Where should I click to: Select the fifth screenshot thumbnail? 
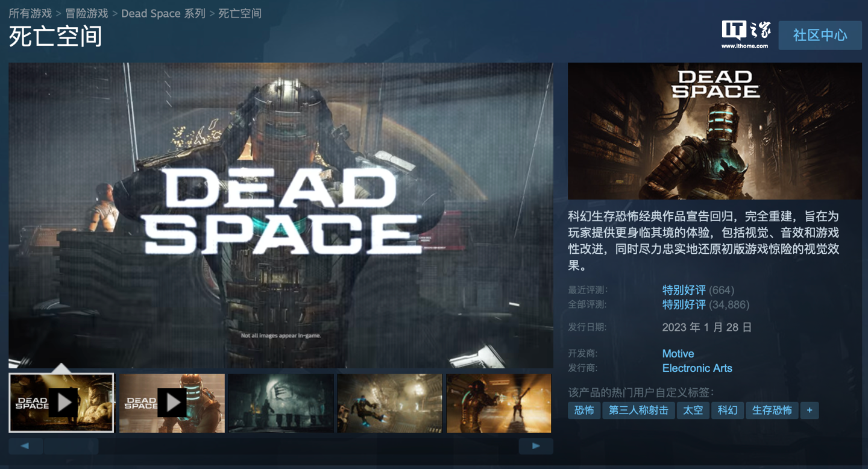(499, 403)
